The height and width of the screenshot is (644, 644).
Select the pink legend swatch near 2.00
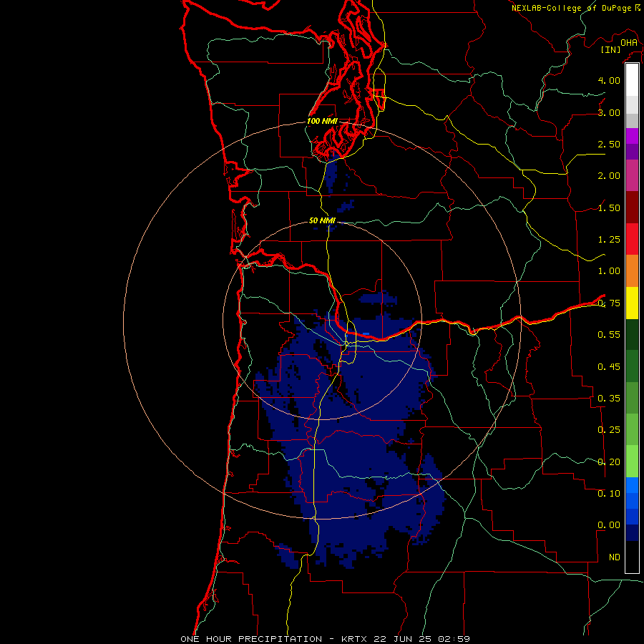click(x=632, y=175)
